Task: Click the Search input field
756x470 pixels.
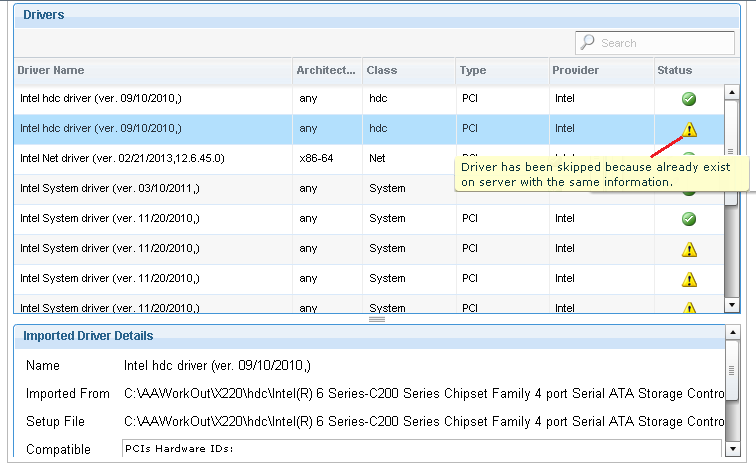Action: point(655,43)
